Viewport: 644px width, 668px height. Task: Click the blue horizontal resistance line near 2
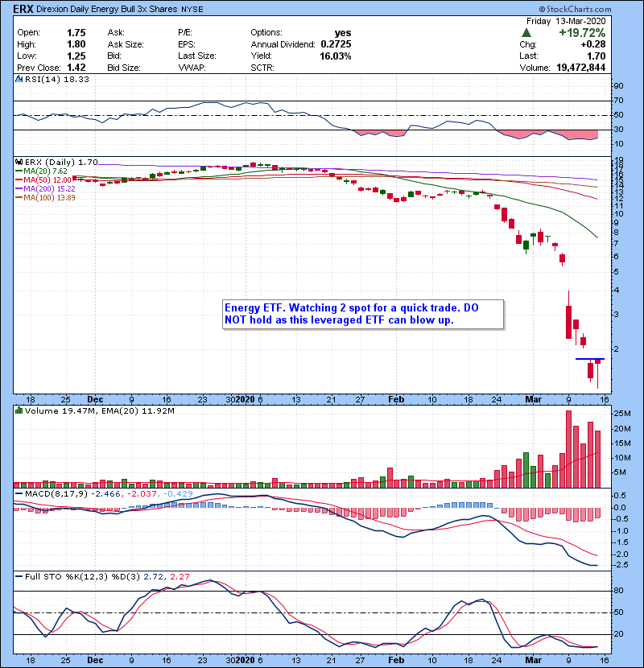[590, 359]
